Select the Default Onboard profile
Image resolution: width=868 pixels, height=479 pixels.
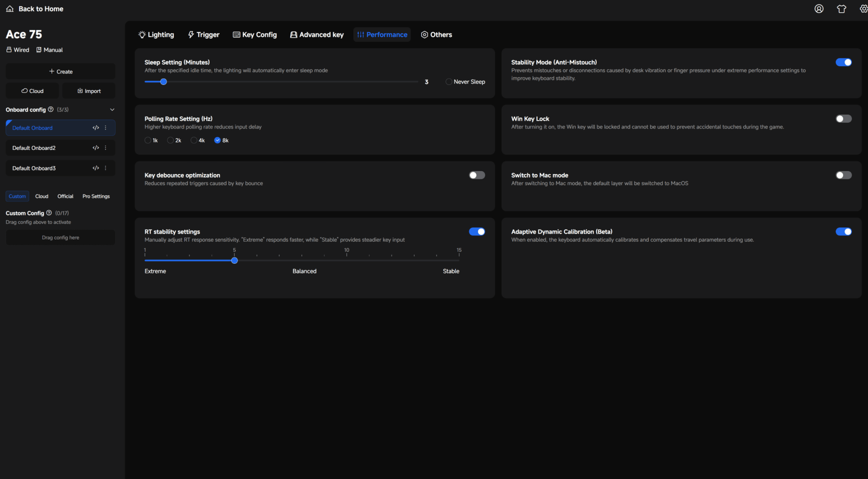(60, 128)
